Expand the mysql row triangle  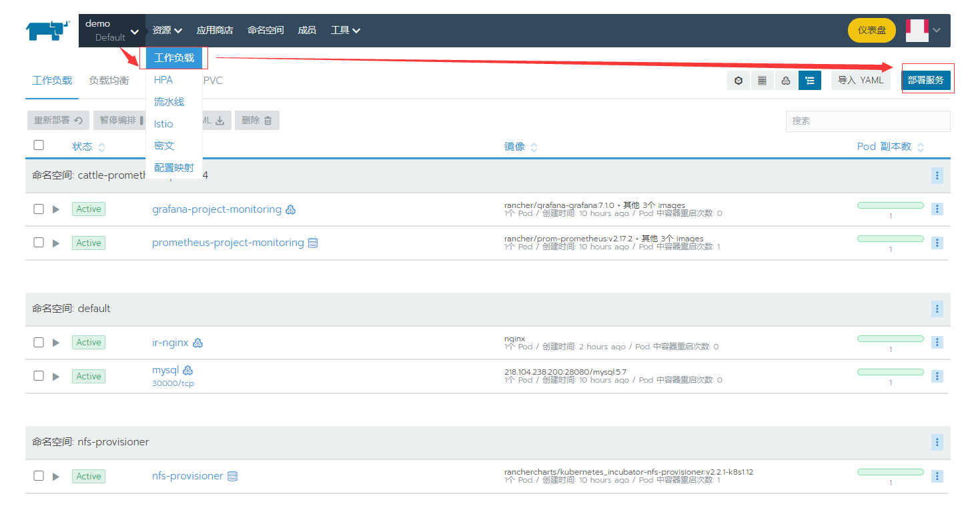pos(56,376)
